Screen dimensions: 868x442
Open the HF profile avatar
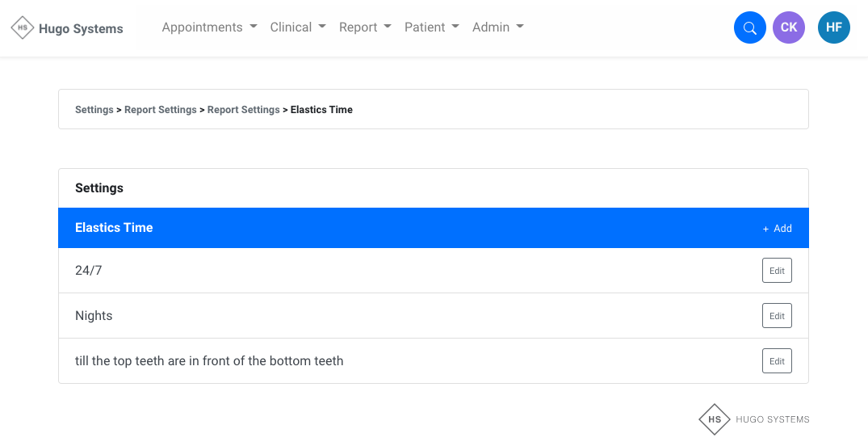(x=834, y=27)
